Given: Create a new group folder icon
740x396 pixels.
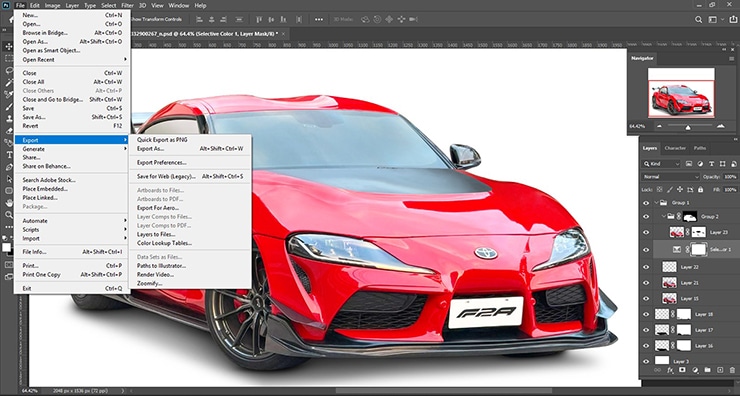Looking at the screenshot, I should click(x=707, y=371).
